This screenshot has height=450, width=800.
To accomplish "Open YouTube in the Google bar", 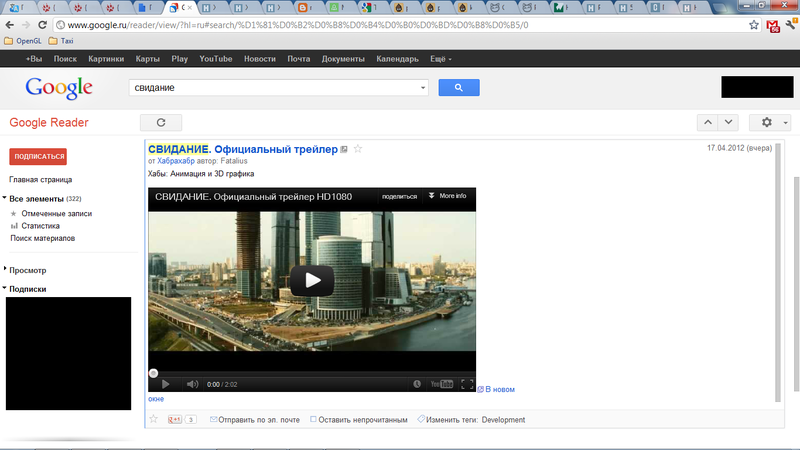I will 216,59.
